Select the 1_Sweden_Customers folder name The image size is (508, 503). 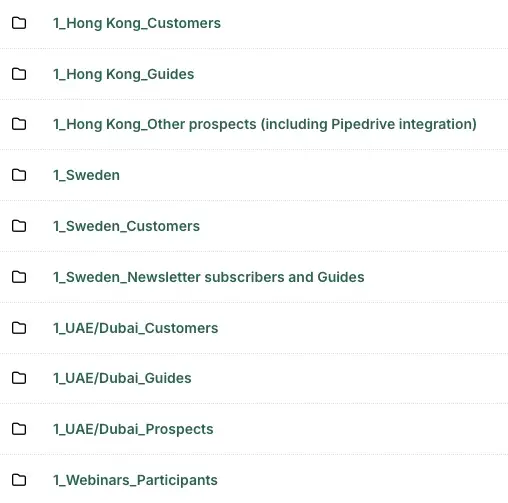pos(127,226)
